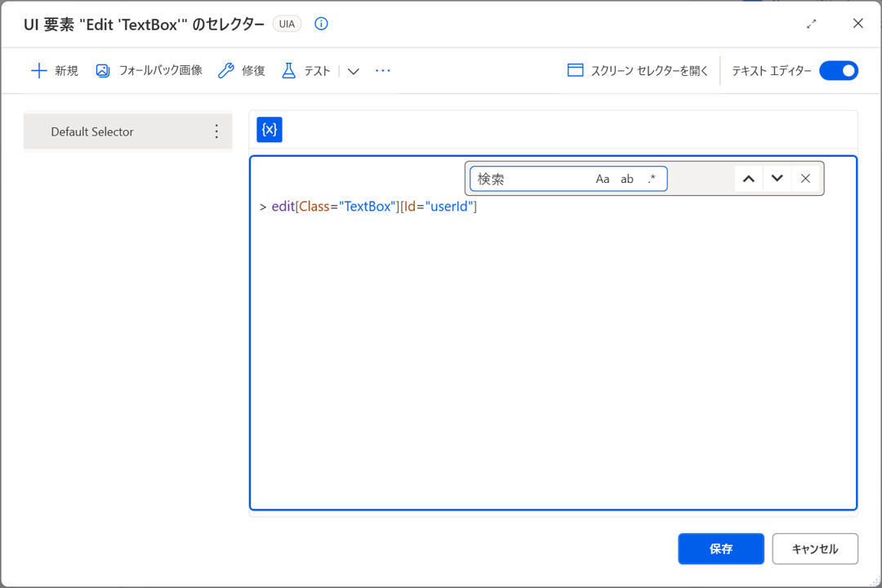Open Default Selector vertical dots menu
882x588 pixels.
pos(216,131)
